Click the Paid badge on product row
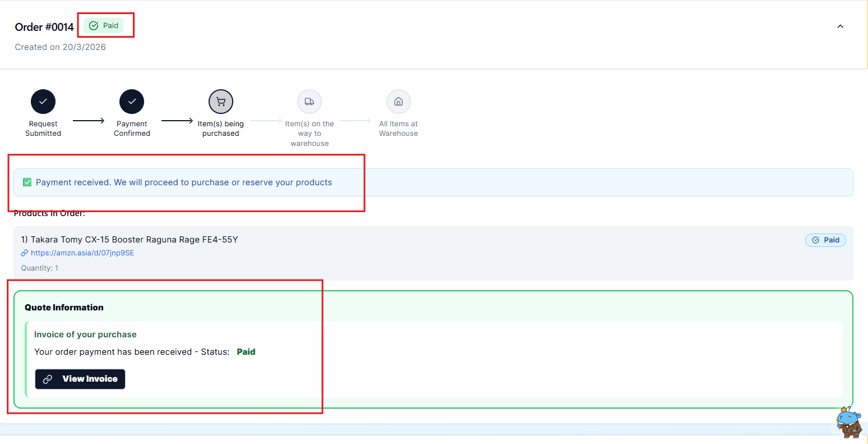This screenshot has height=444, width=868. click(x=825, y=240)
